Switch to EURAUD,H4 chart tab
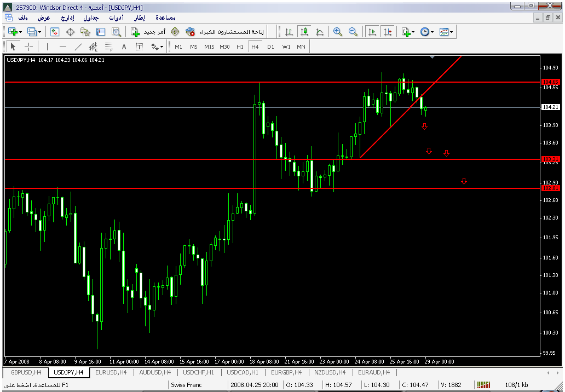Image resolution: width=565 pixels, height=392 pixels. point(374,372)
